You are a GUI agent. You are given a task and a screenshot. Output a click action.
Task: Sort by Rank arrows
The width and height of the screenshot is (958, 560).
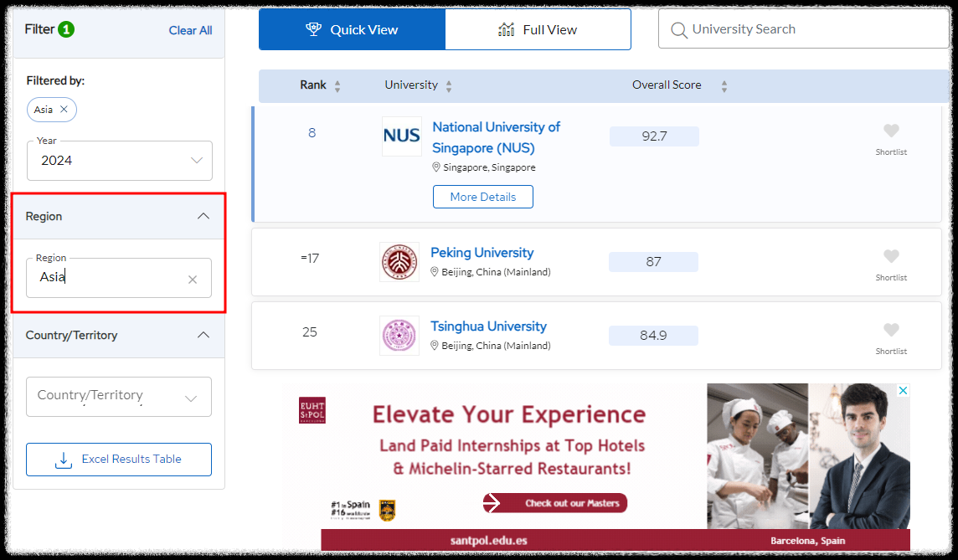[337, 86]
